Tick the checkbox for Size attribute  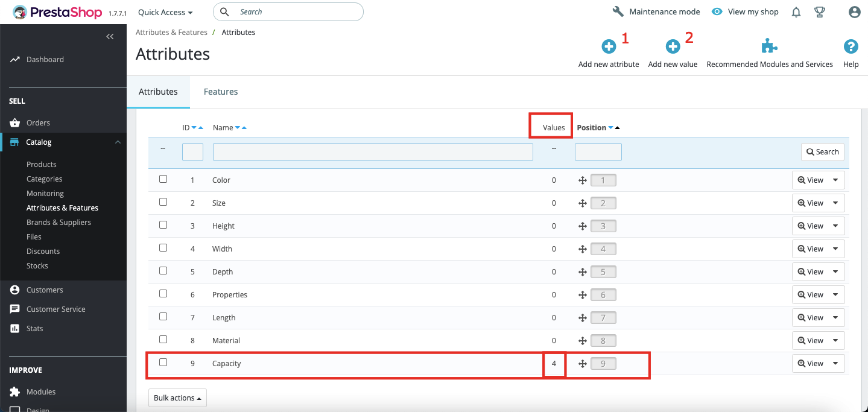point(163,202)
